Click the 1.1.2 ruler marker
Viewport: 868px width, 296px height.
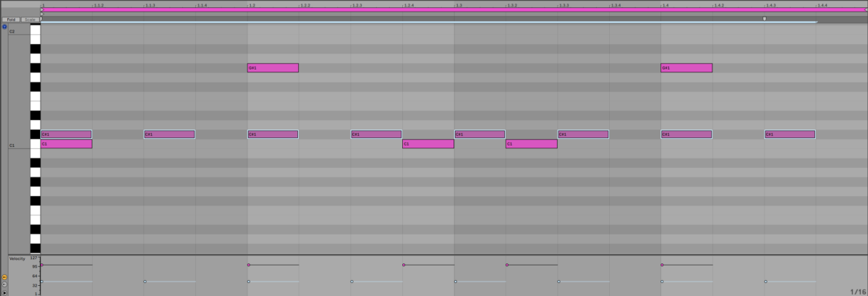(x=98, y=5)
